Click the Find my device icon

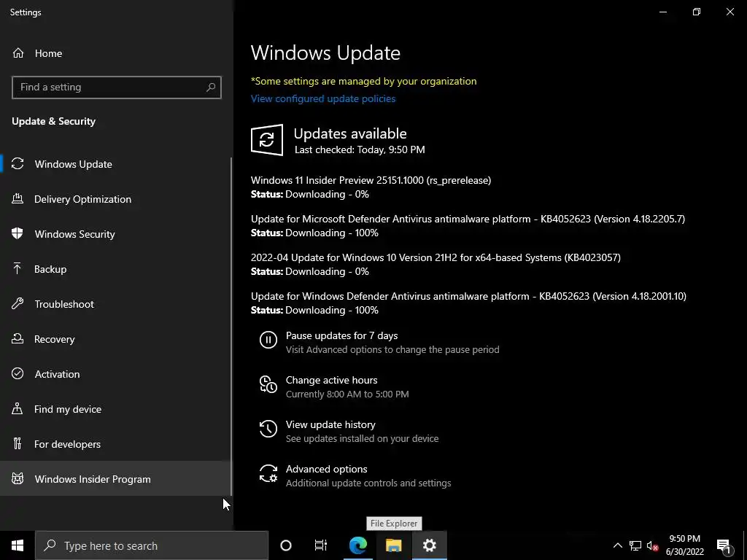click(x=18, y=409)
